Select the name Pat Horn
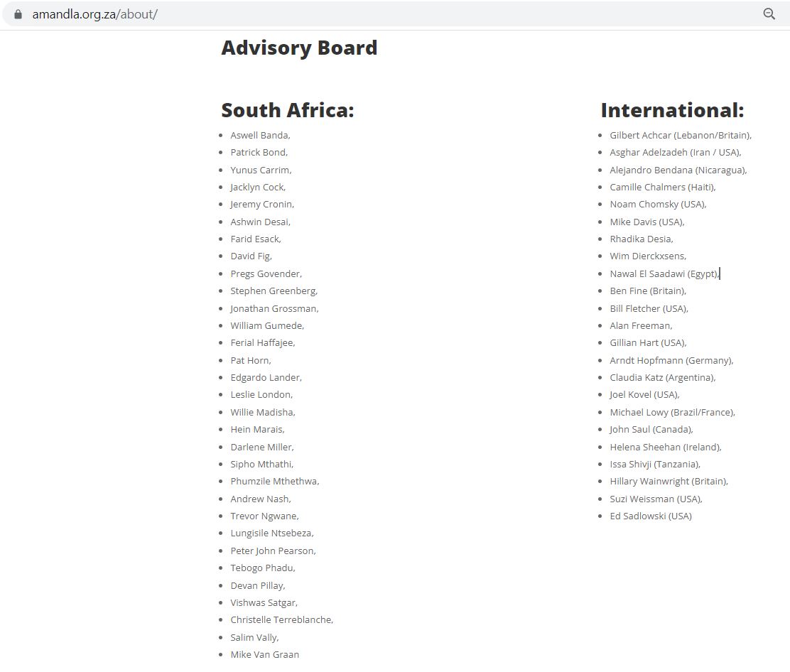790x672 pixels. tap(250, 360)
